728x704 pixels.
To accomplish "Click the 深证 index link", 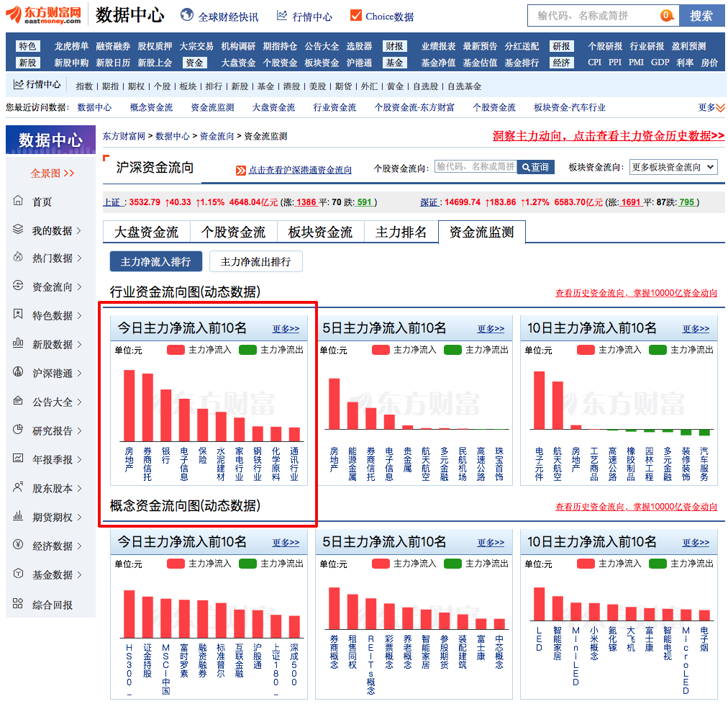I will [x=429, y=202].
